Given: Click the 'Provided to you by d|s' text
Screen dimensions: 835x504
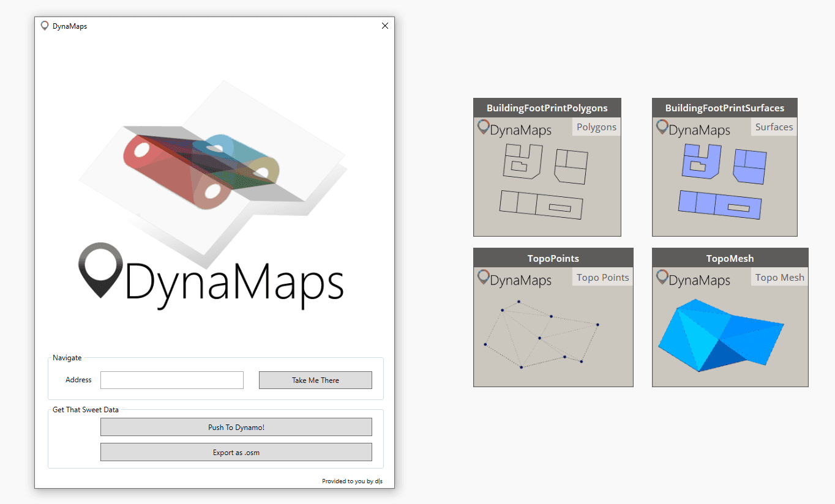Looking at the screenshot, I should [x=352, y=481].
